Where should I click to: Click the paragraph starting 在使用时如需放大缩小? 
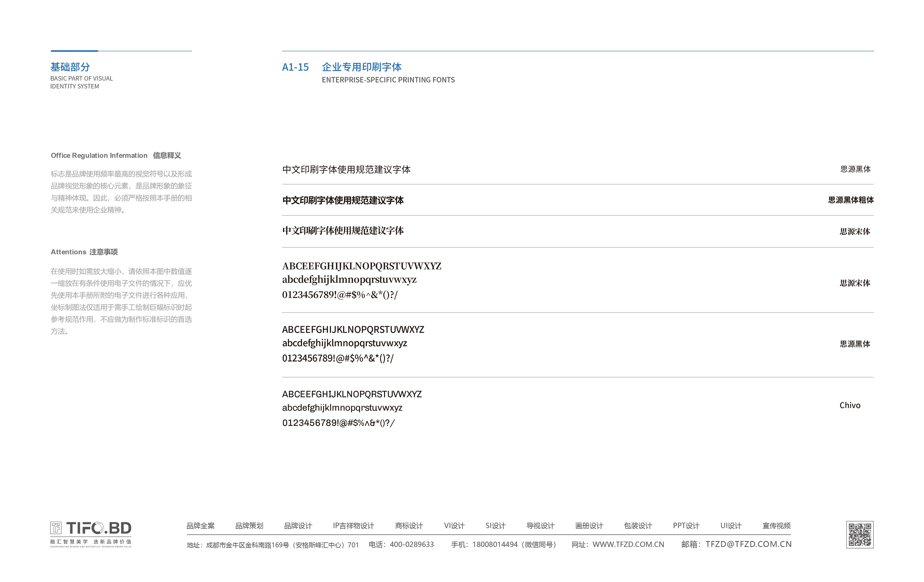point(121,301)
